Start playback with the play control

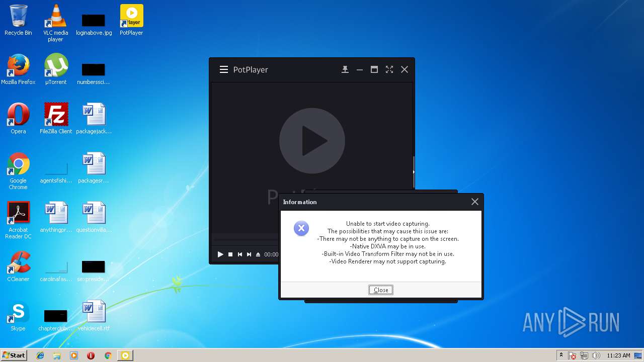tap(220, 254)
